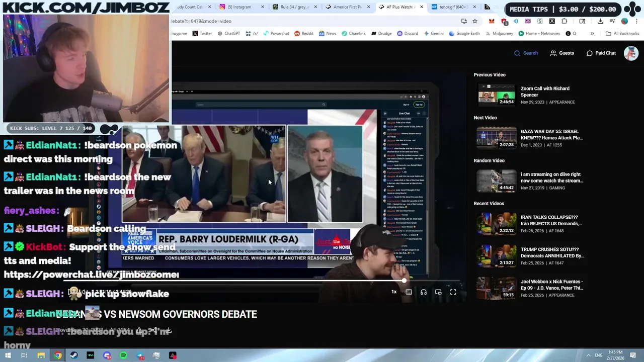The width and height of the screenshot is (644, 362).
Task: Click the share icon below video title
Action: click(154, 330)
